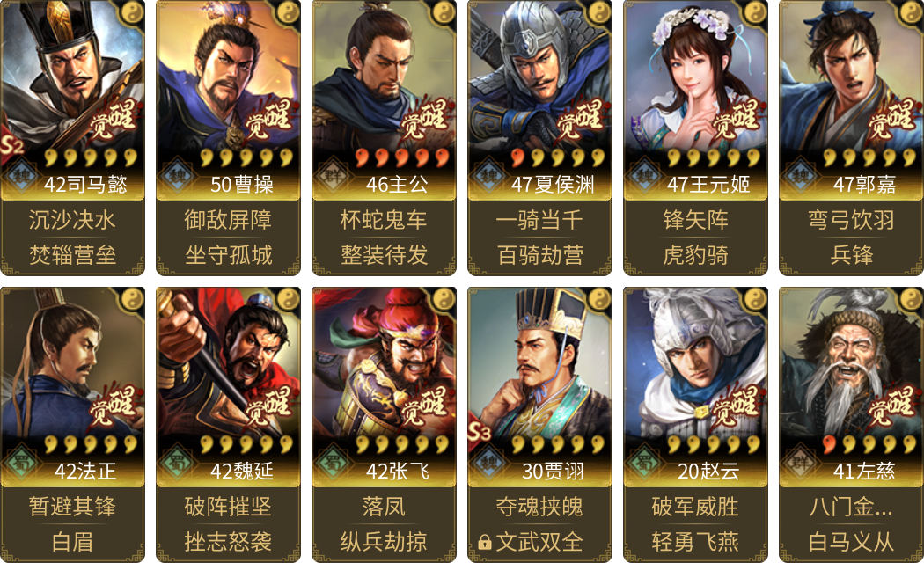The image size is (924, 563).
Task: Select the 张飞 hero portrait
Action: pyautogui.click(x=385, y=364)
